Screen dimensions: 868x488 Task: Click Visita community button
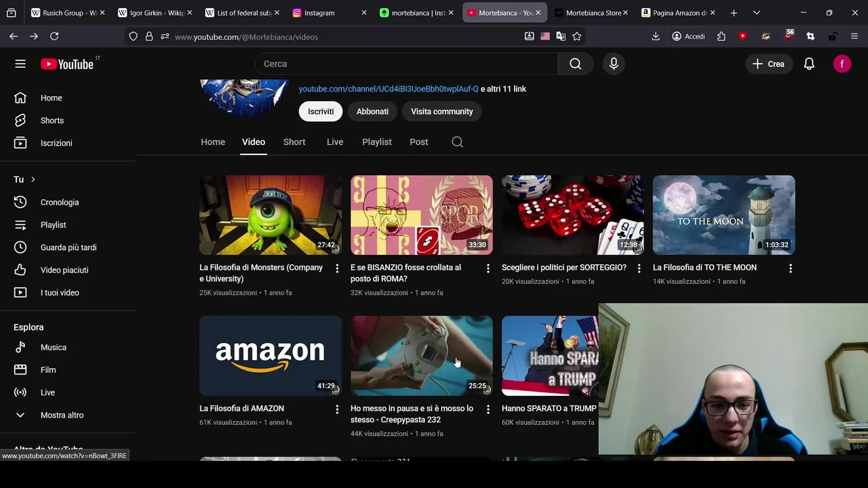(x=442, y=111)
